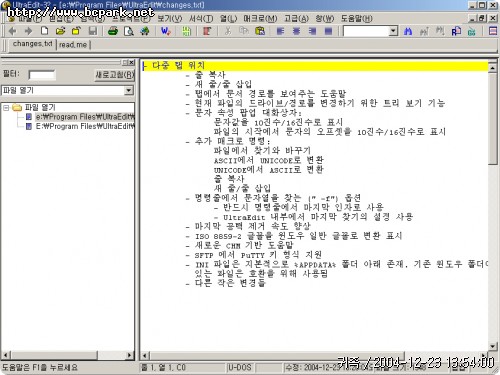Screen dimensions: 500x375
Task: Open the 도움말(H) menu
Action: point(356,18)
